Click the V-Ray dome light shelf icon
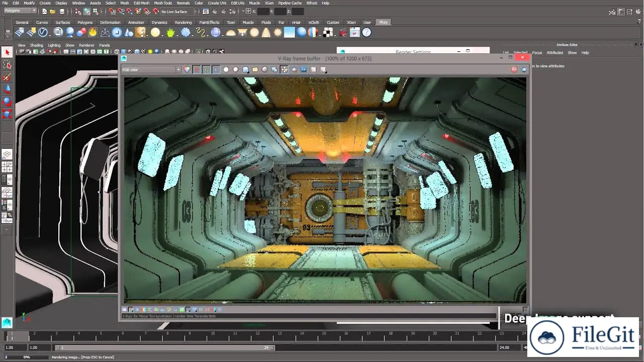Screen dimensions: 644x362 230,33
